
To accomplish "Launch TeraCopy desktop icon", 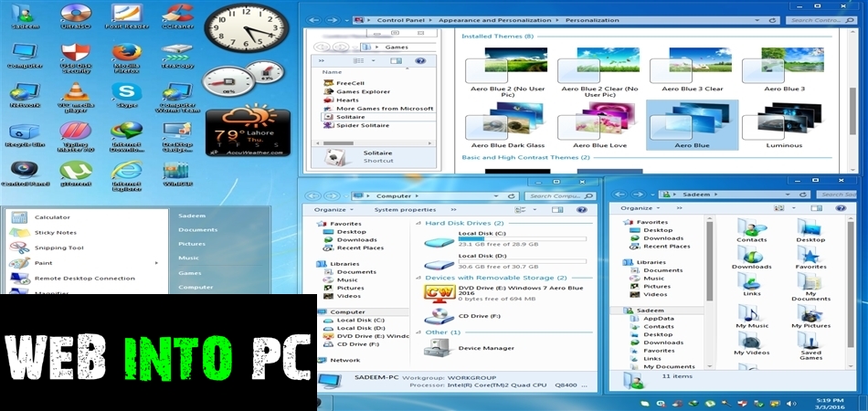I will (x=177, y=56).
